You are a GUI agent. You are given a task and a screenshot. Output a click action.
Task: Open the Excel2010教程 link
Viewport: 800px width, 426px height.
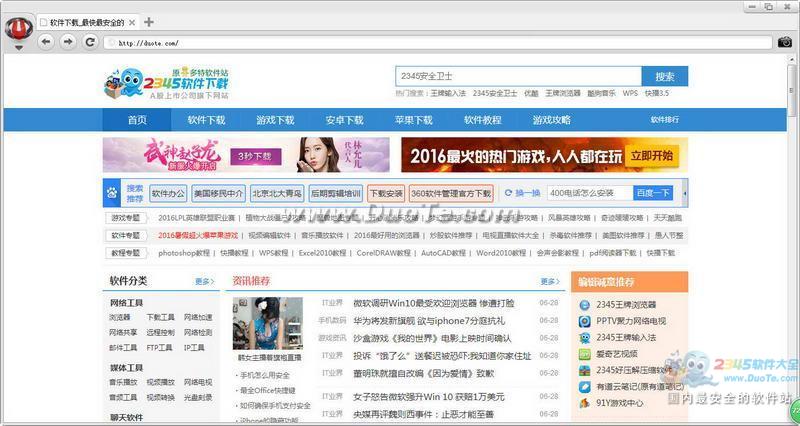pyautogui.click(x=322, y=253)
